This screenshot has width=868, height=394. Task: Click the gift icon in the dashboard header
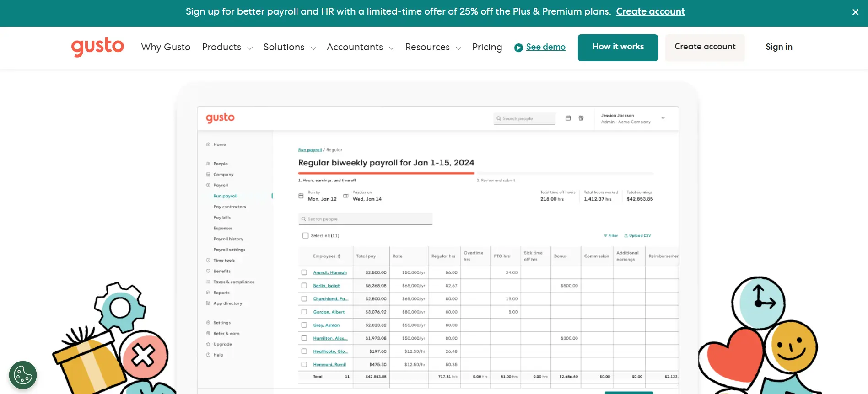pyautogui.click(x=581, y=118)
